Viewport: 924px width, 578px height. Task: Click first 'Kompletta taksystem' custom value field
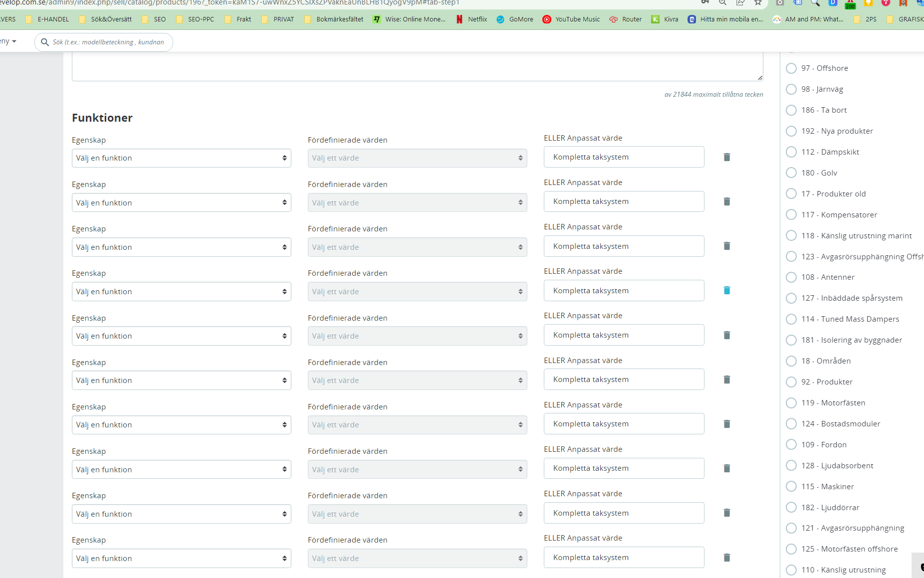click(624, 157)
